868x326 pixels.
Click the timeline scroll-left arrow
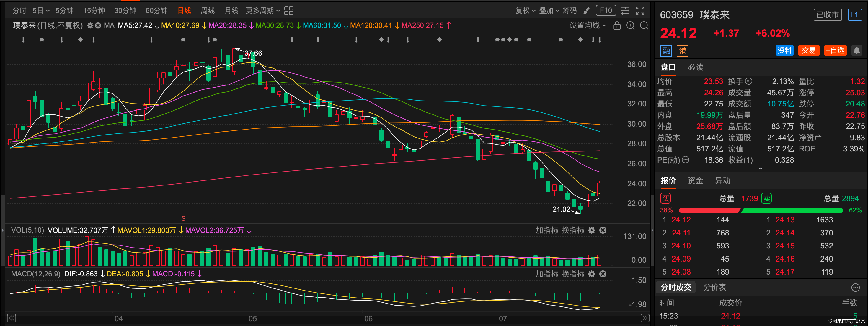(x=12, y=318)
